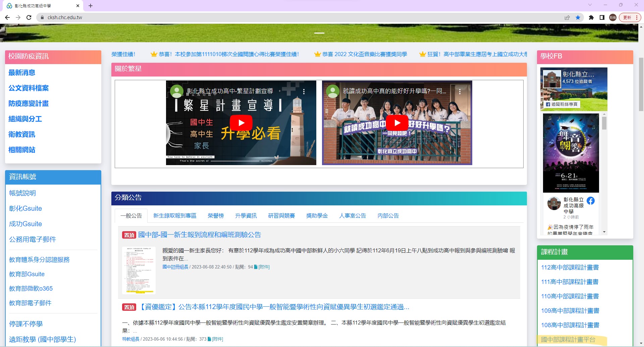This screenshot has height=347, width=644.
Task: Open the 教育部微軟o365 link
Action: 31,289
